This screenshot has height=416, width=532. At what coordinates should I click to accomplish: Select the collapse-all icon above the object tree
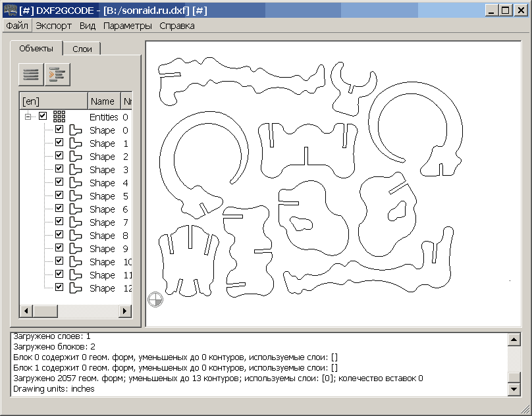[x=30, y=74]
